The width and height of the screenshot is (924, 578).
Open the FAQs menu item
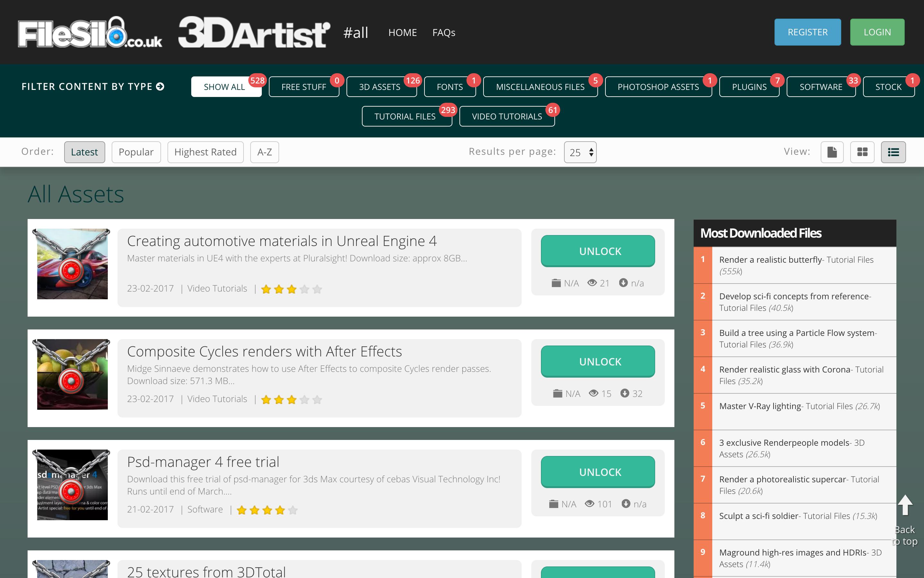coord(444,32)
